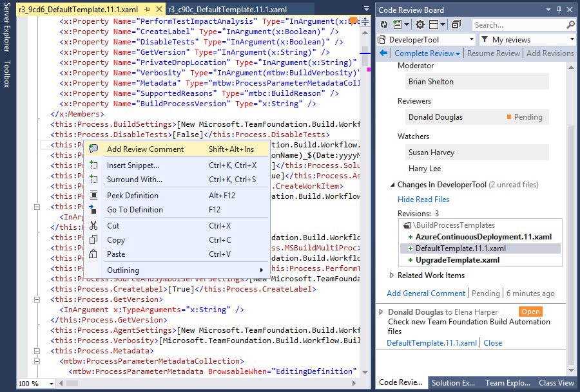
Task: Click the Hide Read Files link
Action: tap(423, 200)
